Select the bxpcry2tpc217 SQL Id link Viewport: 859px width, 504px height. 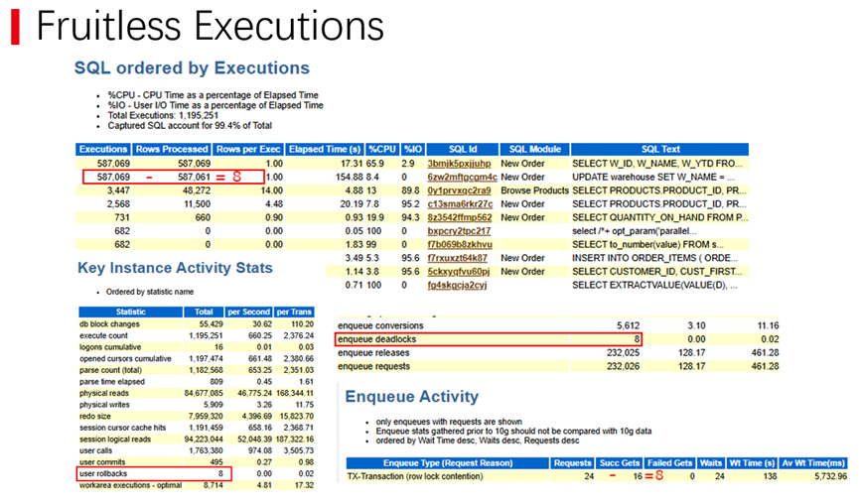point(459,231)
